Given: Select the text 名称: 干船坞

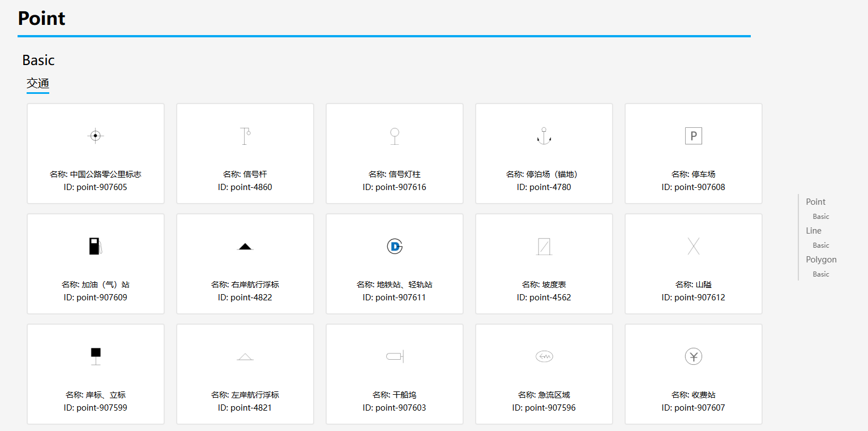Looking at the screenshot, I should pos(395,395).
